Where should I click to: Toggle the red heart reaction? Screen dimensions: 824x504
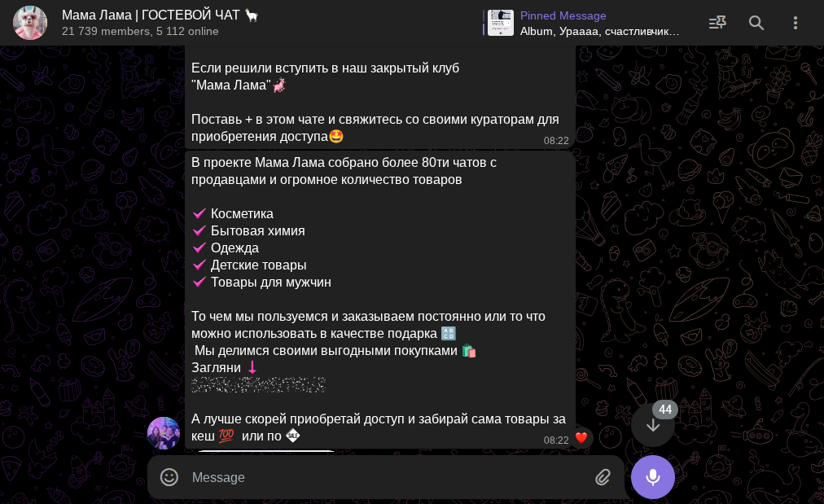click(x=581, y=438)
